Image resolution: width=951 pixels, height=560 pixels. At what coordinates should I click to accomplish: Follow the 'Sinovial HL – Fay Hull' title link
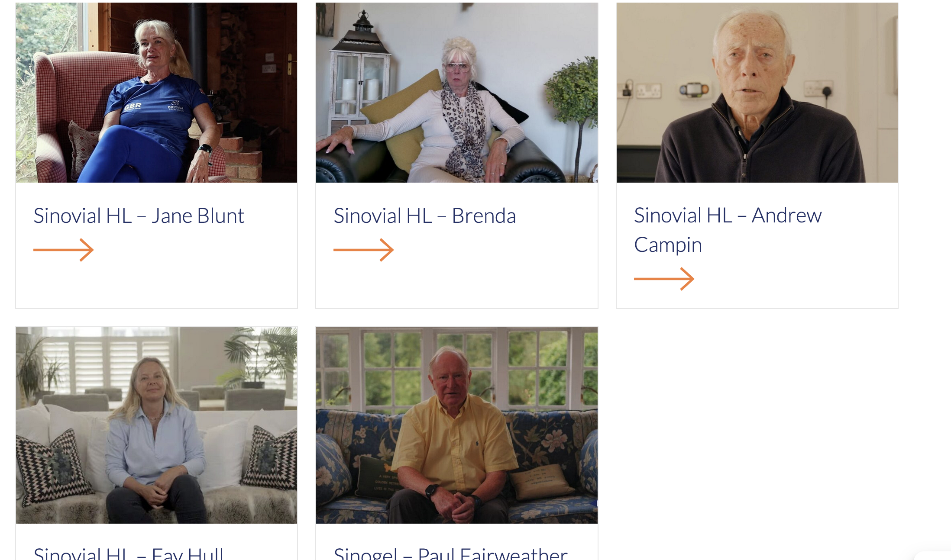(129, 553)
